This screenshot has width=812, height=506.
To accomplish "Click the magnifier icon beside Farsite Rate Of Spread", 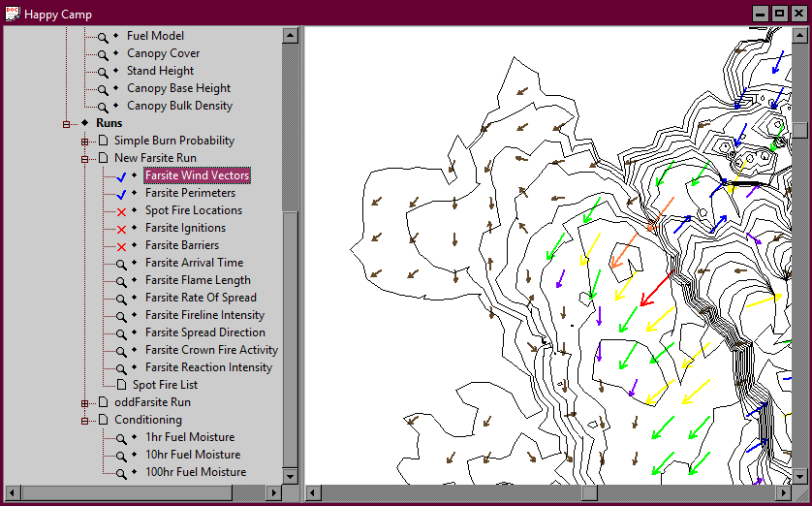I will [121, 299].
